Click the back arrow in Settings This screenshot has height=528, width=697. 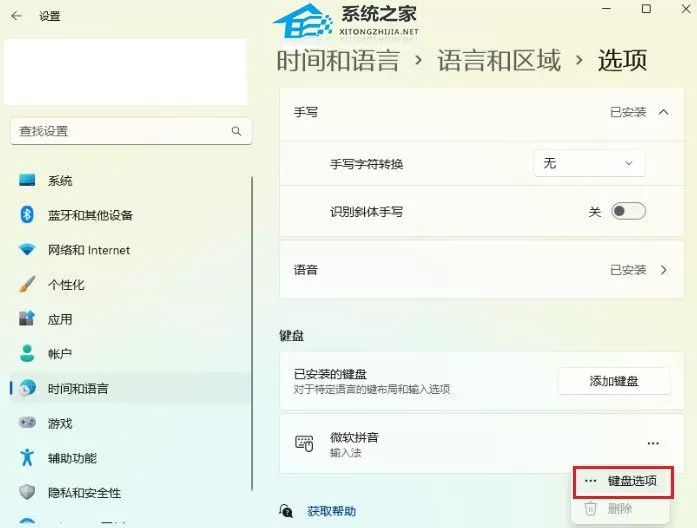coord(16,16)
